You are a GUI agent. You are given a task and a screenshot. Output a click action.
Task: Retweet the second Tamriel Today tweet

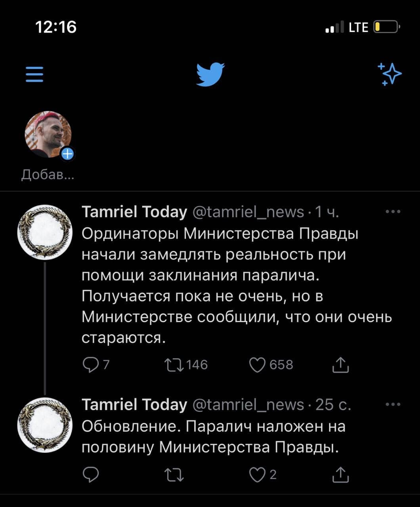coord(174,474)
